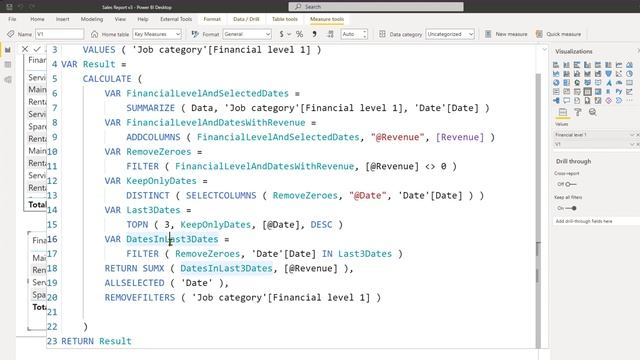Select the Treemap visual
This screenshot has width=640, height=360.
click(567, 83)
